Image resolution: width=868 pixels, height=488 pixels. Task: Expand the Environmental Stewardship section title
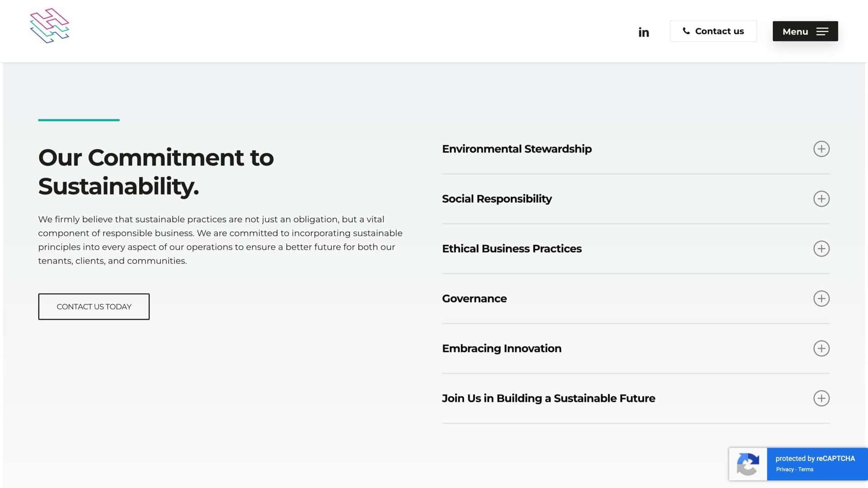(516, 149)
